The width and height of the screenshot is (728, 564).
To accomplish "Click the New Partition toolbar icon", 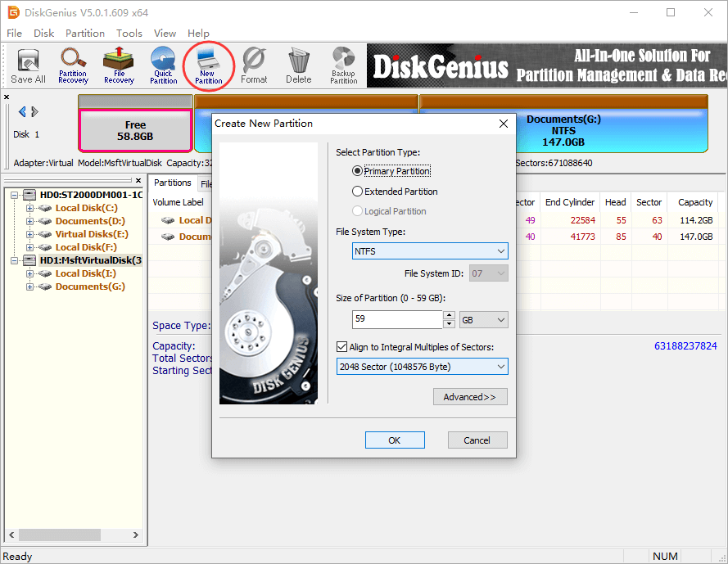I will (209, 65).
